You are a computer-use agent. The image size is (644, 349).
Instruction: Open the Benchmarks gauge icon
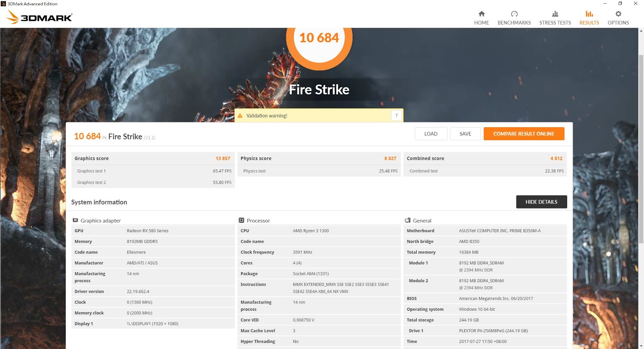pos(514,14)
